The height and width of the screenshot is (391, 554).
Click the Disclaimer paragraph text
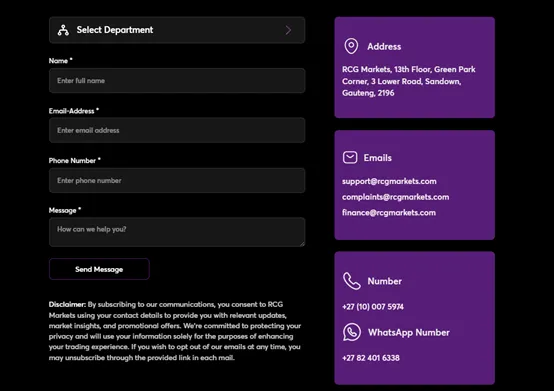(175, 331)
